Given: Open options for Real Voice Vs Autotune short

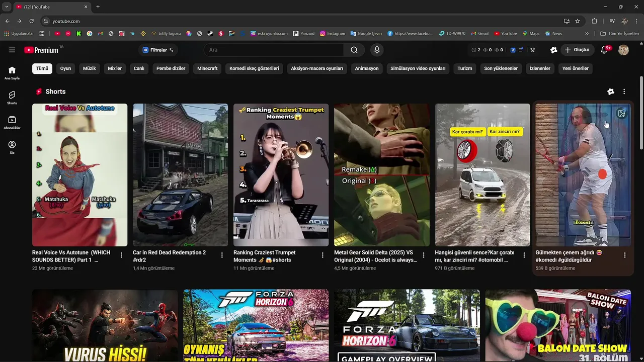Looking at the screenshot, I should click(121, 255).
